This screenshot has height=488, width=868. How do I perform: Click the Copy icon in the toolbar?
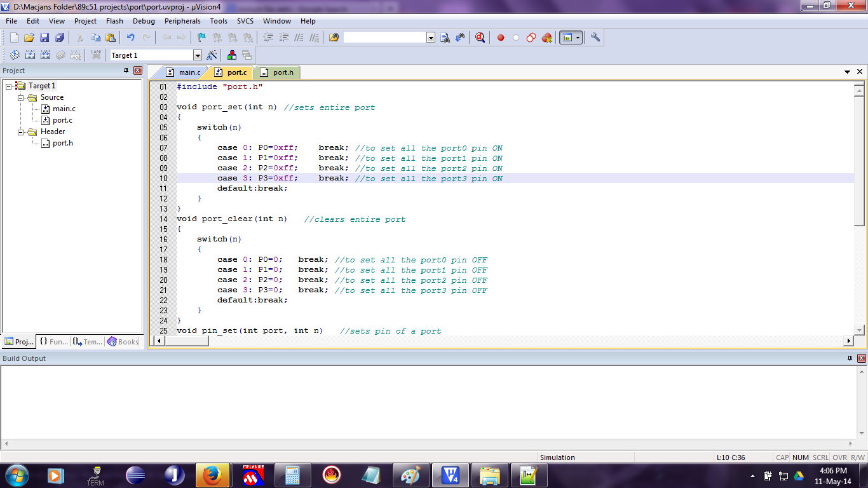point(95,37)
